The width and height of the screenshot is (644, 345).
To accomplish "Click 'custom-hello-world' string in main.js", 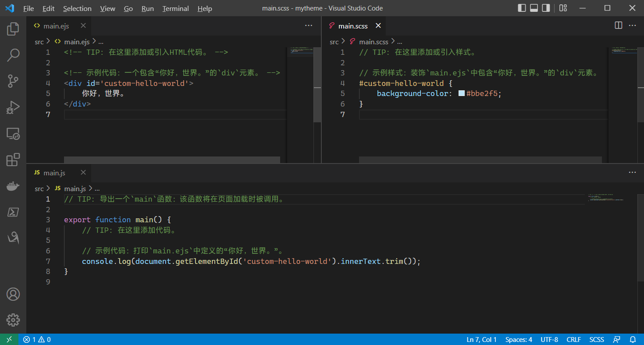I will click(286, 261).
